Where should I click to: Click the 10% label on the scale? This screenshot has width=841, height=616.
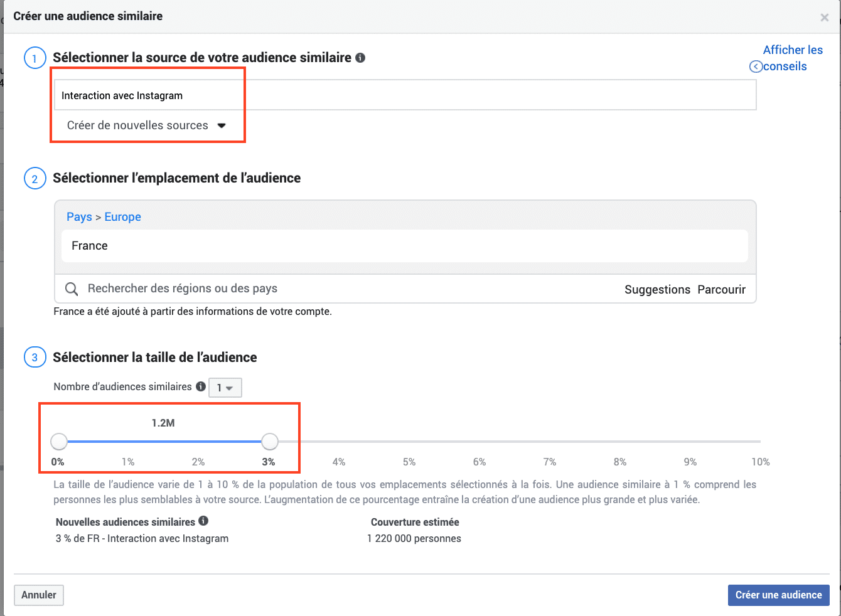(x=760, y=462)
